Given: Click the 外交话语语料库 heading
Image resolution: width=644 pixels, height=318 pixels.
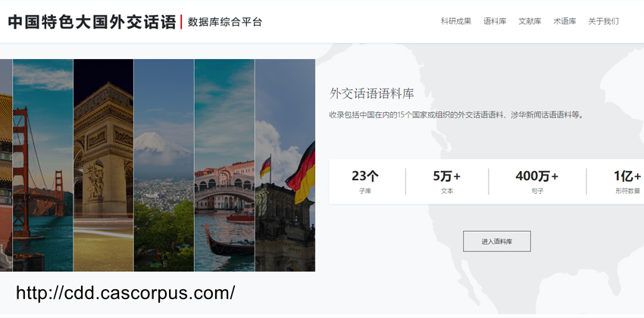Looking at the screenshot, I should 372,94.
